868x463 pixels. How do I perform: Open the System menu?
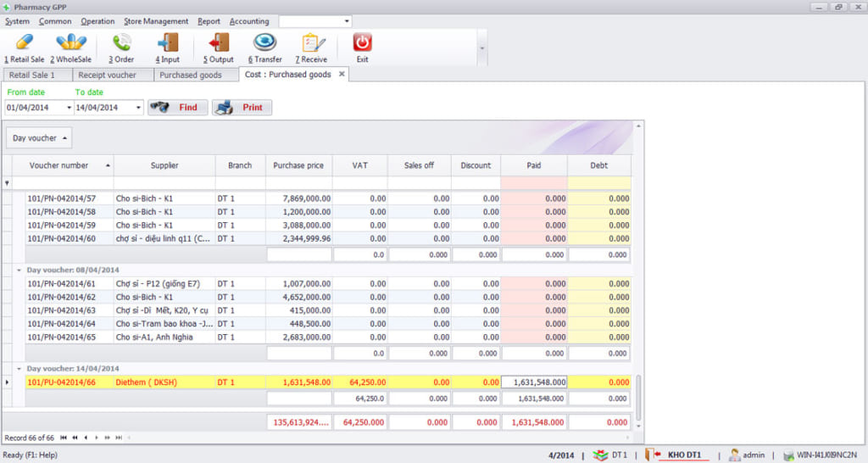17,21
